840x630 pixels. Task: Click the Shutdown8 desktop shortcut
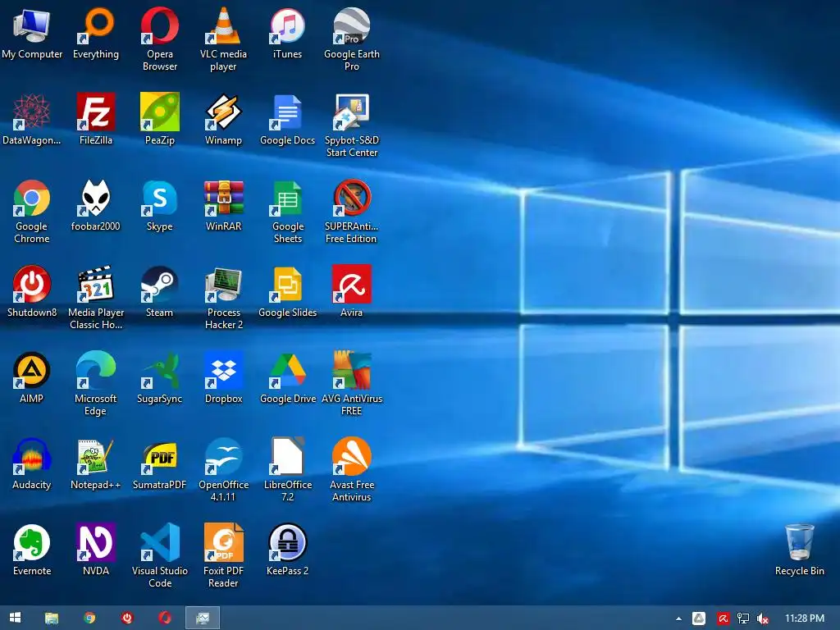tap(32, 291)
